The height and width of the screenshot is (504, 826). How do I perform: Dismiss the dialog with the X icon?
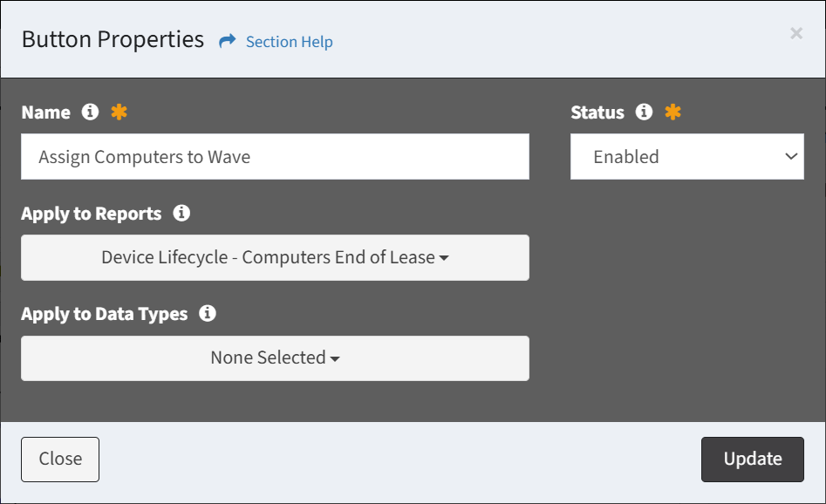796,33
